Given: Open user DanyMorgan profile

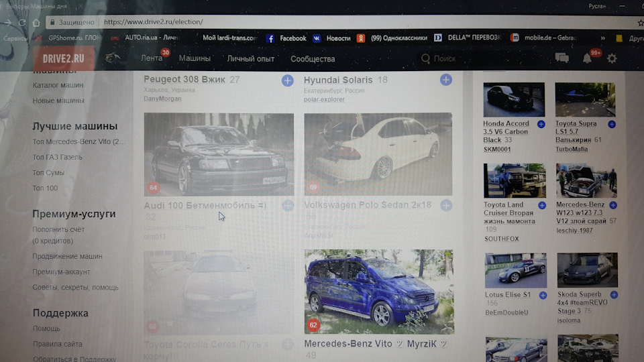Looking at the screenshot, I should pyautogui.click(x=162, y=99).
